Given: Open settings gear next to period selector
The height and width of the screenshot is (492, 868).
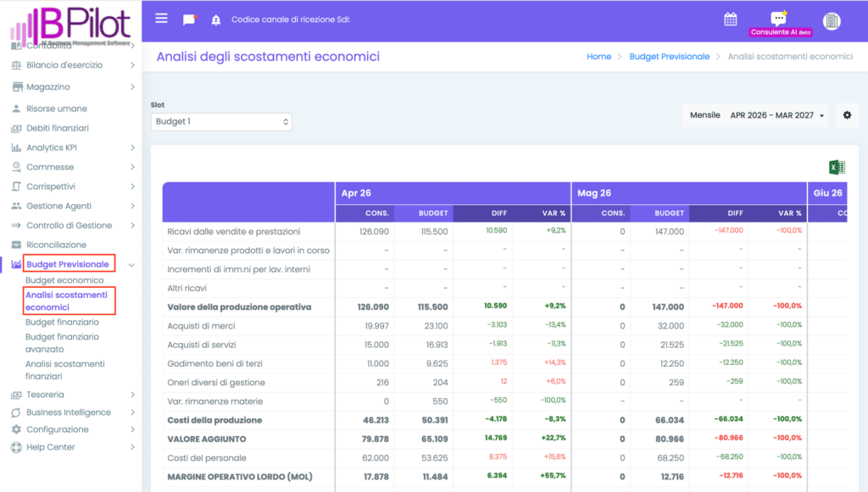Looking at the screenshot, I should tap(847, 115).
